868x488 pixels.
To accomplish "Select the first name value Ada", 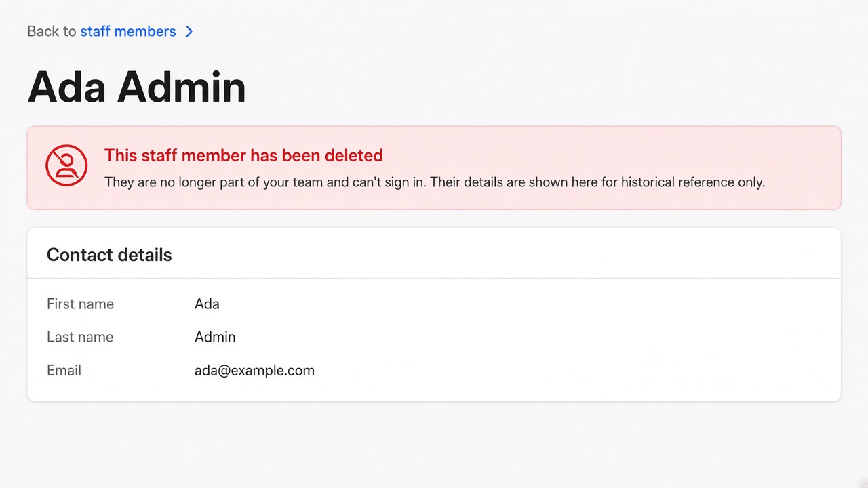I will pyautogui.click(x=207, y=304).
